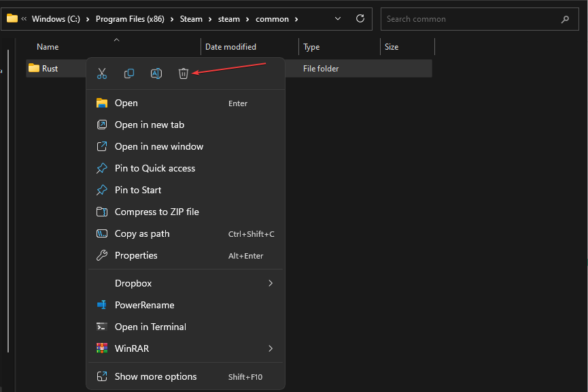
Task: Refresh the current folder view
Action: pyautogui.click(x=360, y=19)
